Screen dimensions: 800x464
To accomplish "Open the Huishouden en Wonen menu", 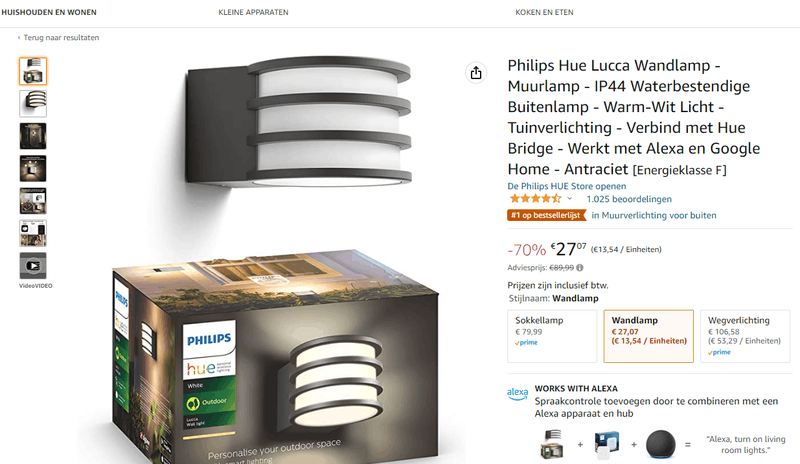I will click(49, 12).
